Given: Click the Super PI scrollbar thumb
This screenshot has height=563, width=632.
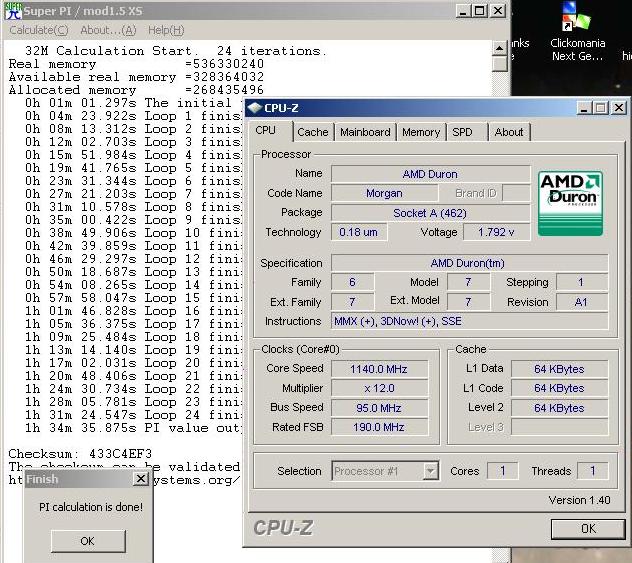Looking at the screenshot, I should click(500, 64).
